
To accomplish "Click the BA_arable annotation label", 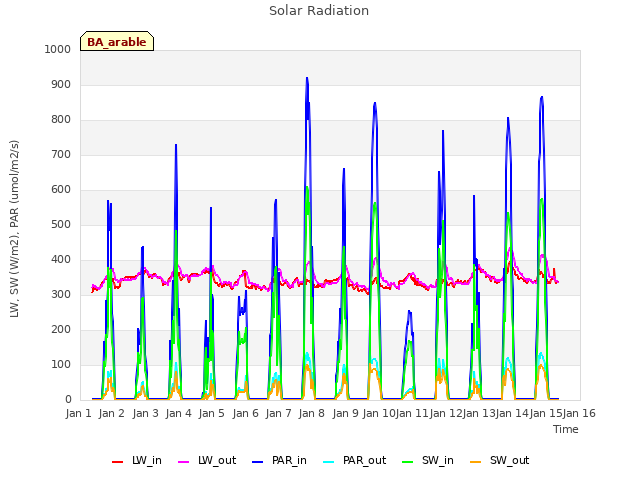I will [117, 41].
